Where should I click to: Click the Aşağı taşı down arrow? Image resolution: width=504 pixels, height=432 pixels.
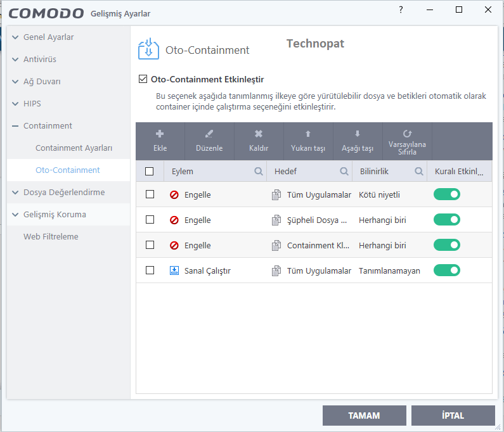tap(358, 134)
